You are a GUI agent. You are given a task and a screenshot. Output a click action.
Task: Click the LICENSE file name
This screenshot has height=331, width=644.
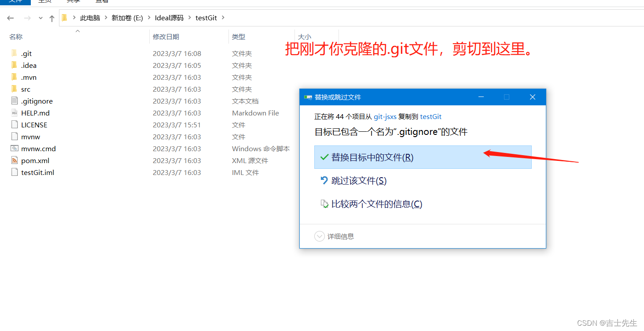point(34,125)
